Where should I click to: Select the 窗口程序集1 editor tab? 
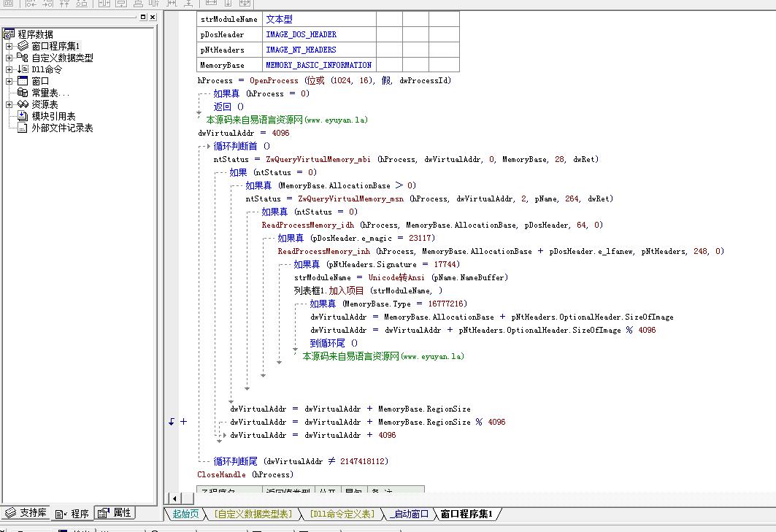pos(466,514)
